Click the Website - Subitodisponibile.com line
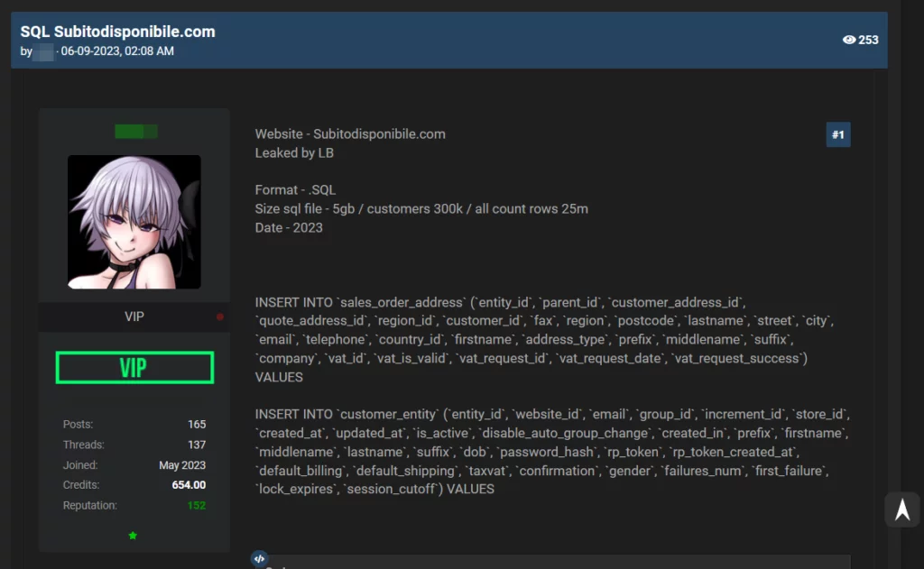The width and height of the screenshot is (924, 569). click(x=350, y=134)
